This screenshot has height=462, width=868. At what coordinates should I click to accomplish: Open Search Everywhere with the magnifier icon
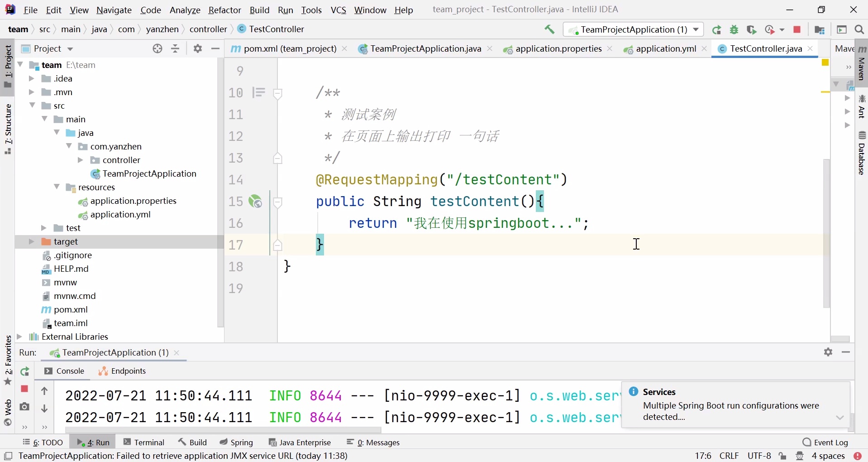click(859, 30)
